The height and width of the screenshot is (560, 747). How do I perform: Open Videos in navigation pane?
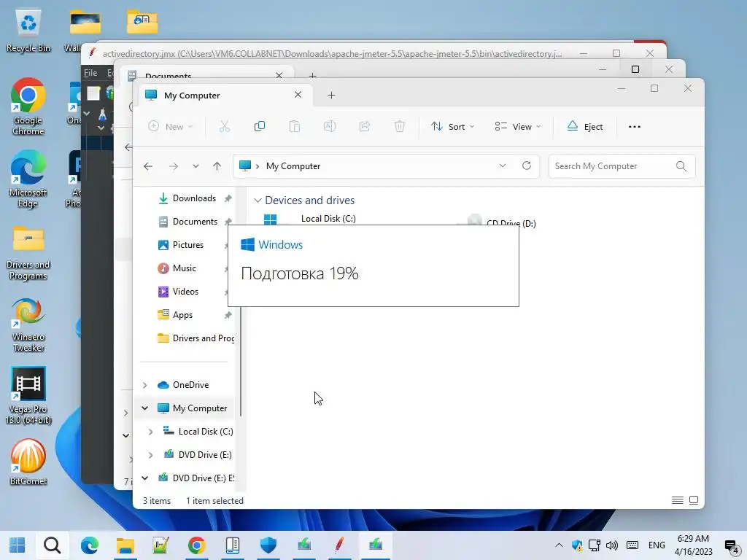pyautogui.click(x=185, y=292)
